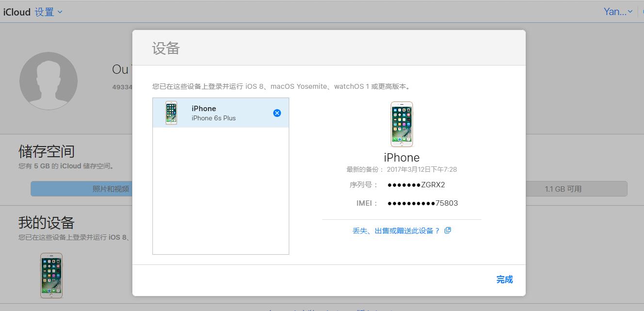Click the latest backup date 2017年3月12日

pos(422,170)
